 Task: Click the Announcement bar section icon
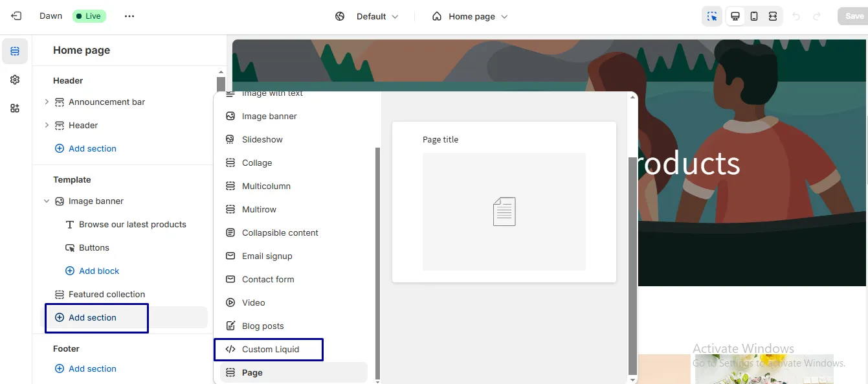(60, 102)
